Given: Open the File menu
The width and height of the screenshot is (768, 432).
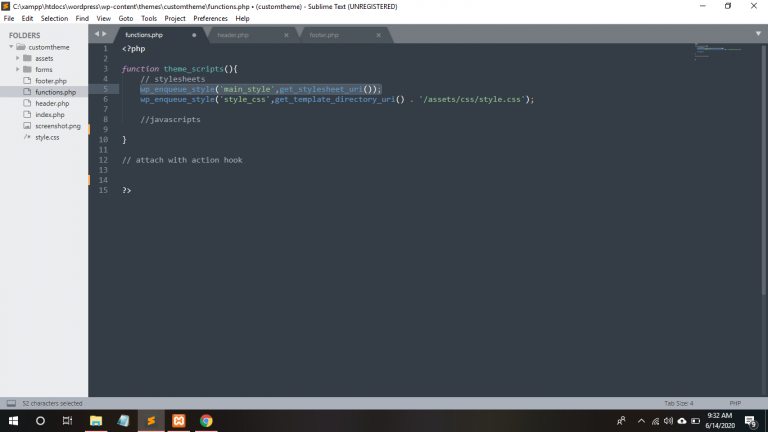Looking at the screenshot, I should pyautogui.click(x=9, y=19).
